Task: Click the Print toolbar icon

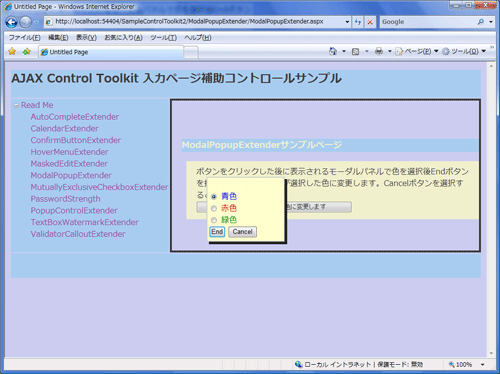Action: (x=379, y=51)
